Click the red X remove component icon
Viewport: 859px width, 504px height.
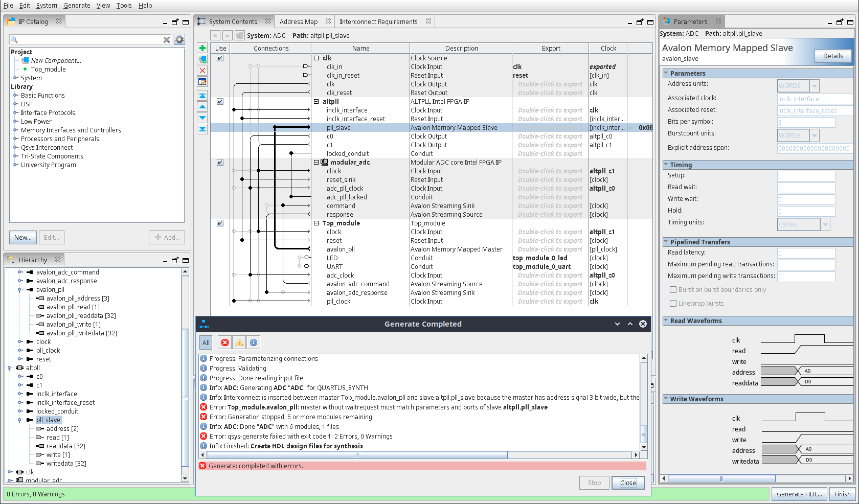click(202, 71)
